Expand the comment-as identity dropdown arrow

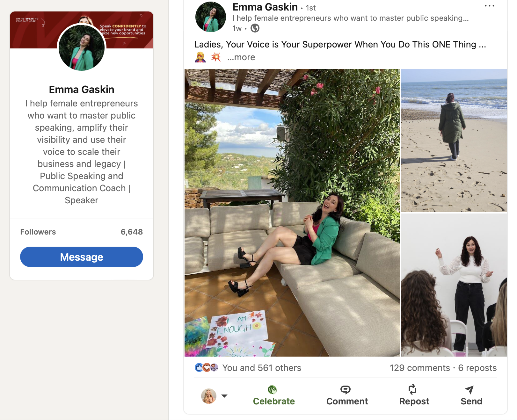click(x=224, y=396)
